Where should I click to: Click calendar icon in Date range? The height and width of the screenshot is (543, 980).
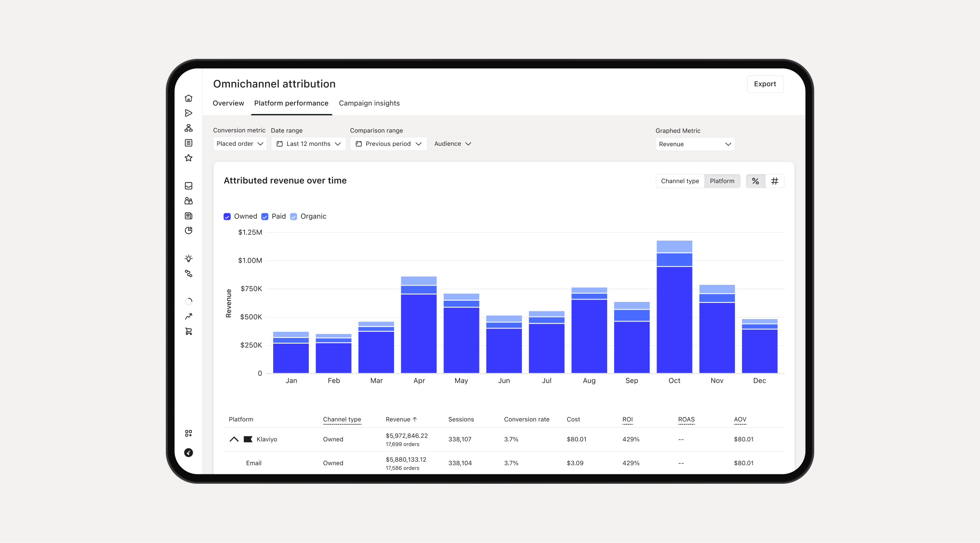point(280,144)
